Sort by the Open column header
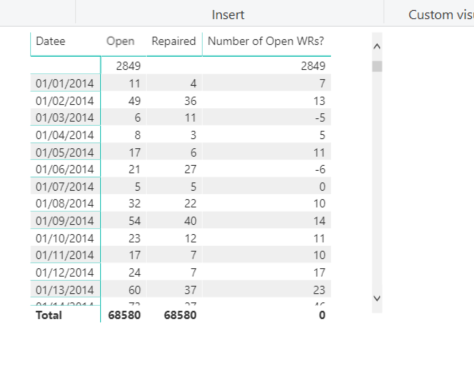 [x=120, y=41]
